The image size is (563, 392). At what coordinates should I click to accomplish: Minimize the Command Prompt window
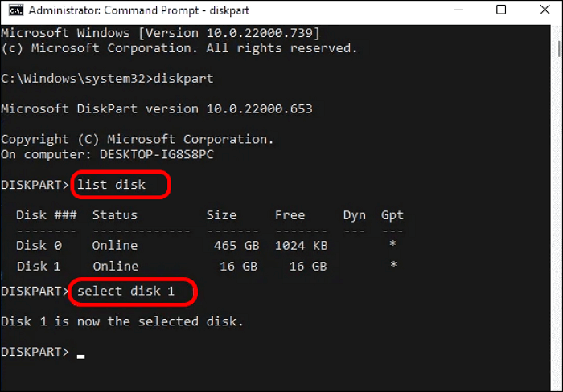click(460, 10)
